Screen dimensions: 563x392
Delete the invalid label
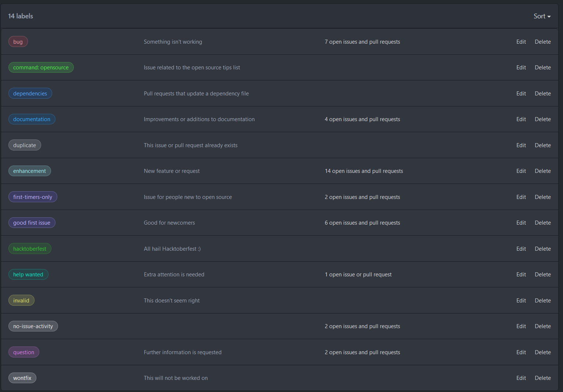click(x=543, y=301)
